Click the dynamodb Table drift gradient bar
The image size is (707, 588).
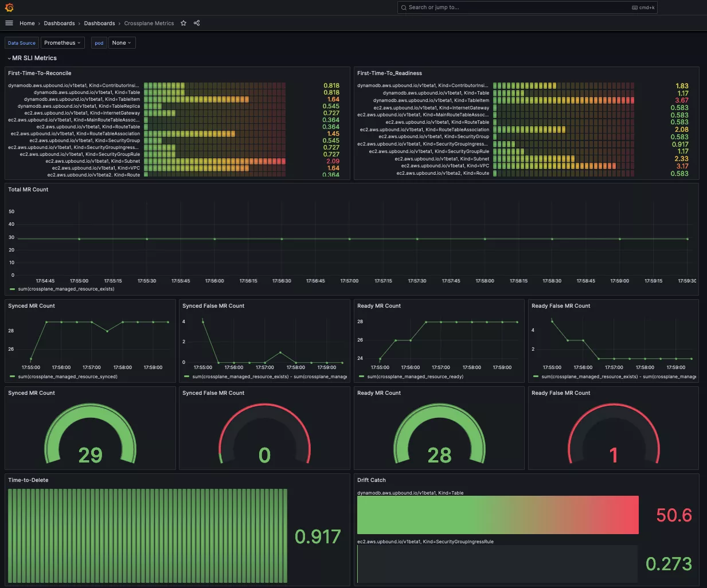pos(498,515)
